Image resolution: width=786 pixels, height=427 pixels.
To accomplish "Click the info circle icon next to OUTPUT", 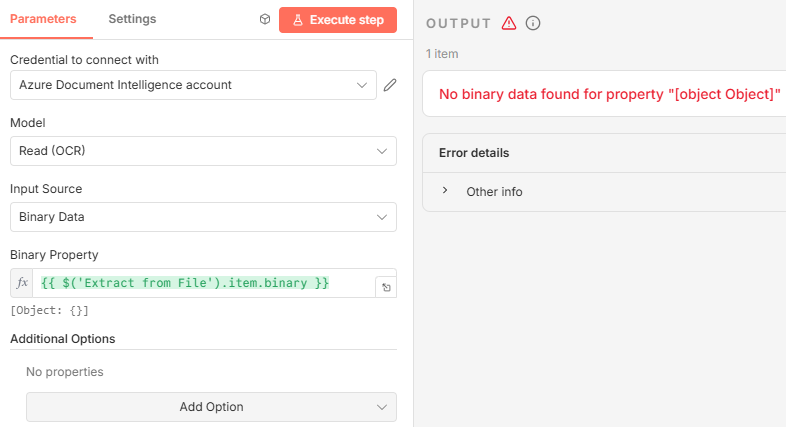I will [533, 23].
